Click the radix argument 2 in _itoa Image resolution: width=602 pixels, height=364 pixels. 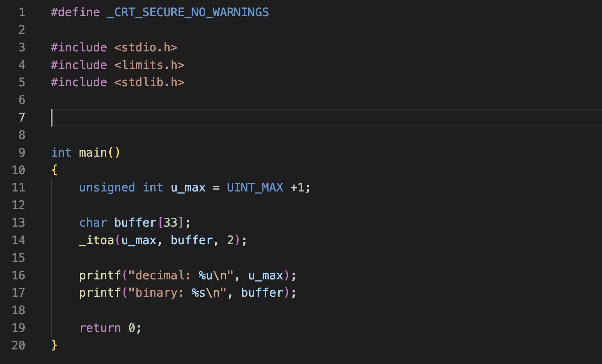(230, 240)
